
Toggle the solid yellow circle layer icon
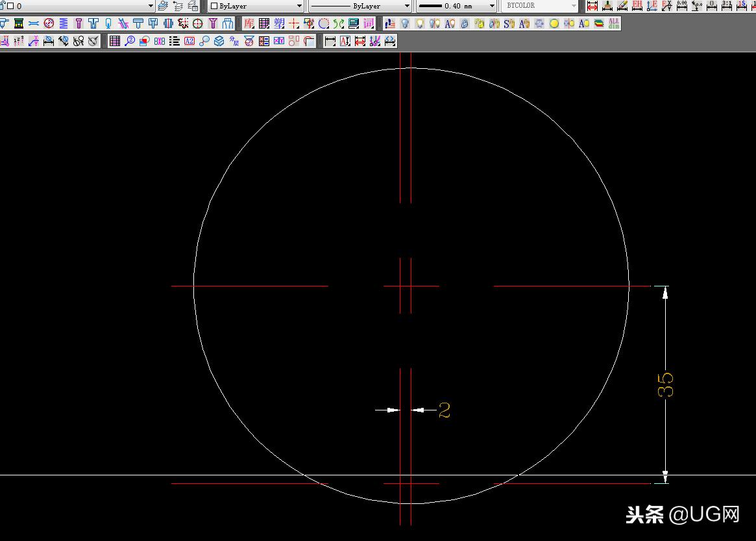554,24
